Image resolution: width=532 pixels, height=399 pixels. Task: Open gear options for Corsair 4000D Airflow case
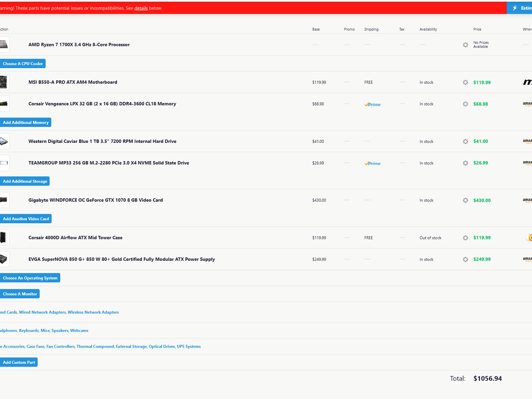465,238
